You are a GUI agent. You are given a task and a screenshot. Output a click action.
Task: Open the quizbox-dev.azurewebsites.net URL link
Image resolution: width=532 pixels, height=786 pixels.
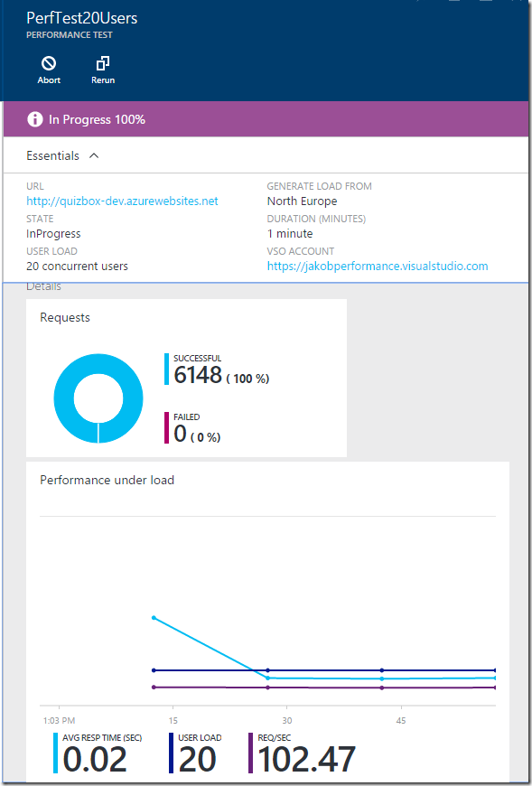[122, 201]
